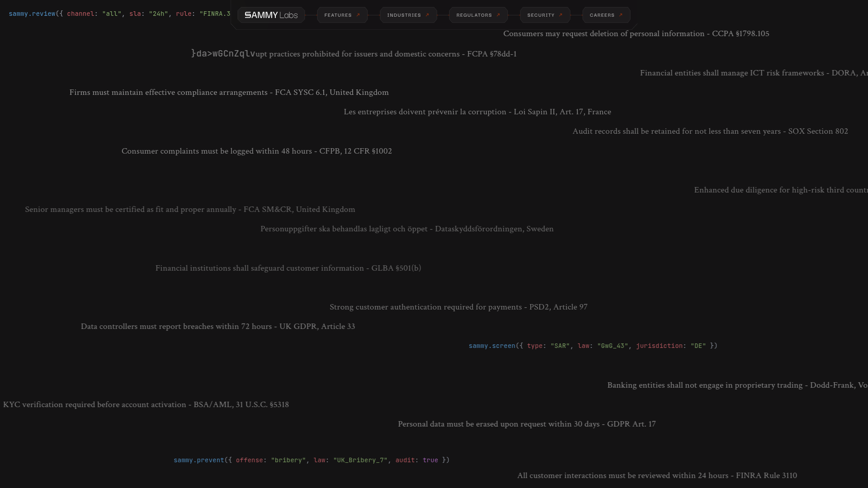This screenshot has width=868, height=488.
Task: Click the arrow icon beside Security
Action: [561, 15]
